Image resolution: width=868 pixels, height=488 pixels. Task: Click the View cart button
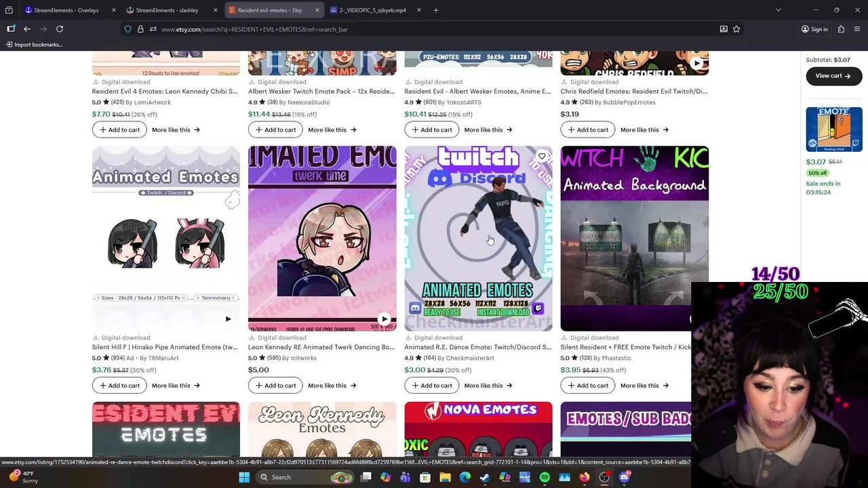(833, 76)
